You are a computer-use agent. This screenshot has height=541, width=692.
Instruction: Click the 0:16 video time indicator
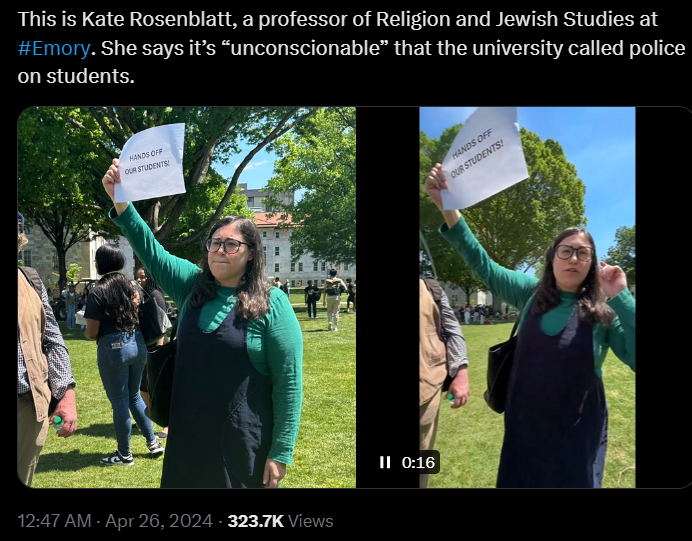click(418, 462)
